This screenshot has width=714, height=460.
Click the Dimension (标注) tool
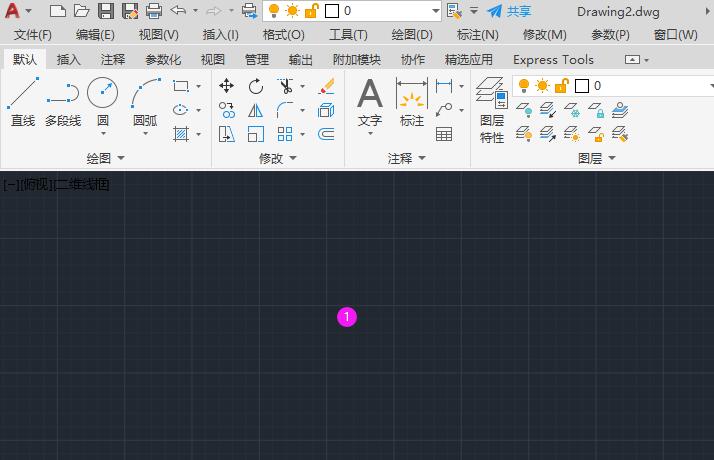(412, 101)
